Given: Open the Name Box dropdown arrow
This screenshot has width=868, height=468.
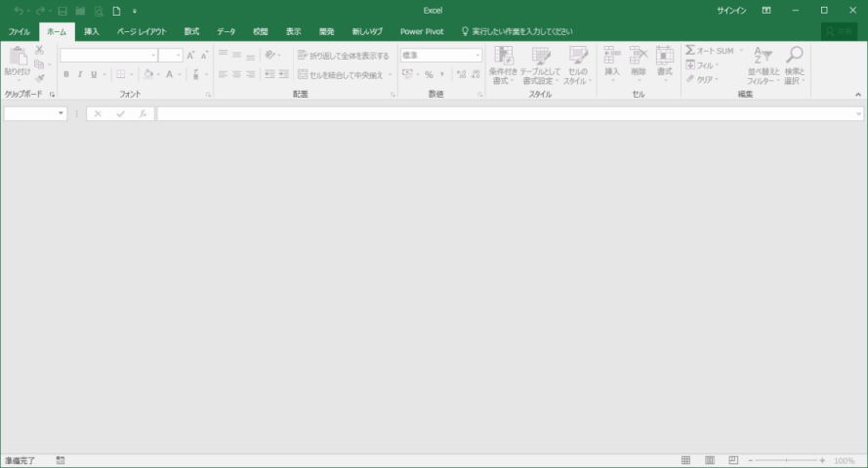Looking at the screenshot, I should coord(61,113).
